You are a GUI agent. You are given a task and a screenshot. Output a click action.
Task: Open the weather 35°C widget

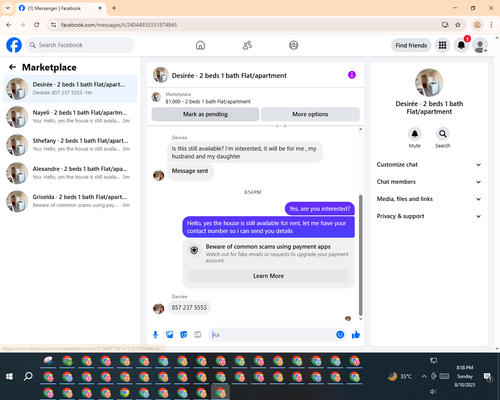(x=400, y=376)
